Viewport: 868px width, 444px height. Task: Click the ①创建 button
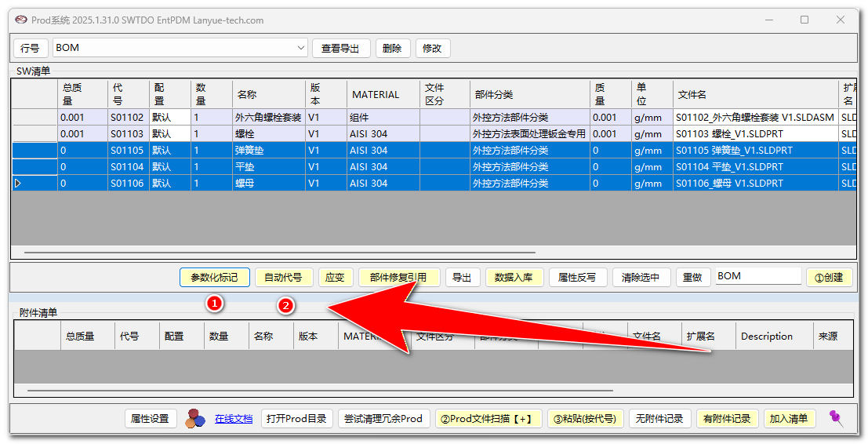(x=829, y=277)
